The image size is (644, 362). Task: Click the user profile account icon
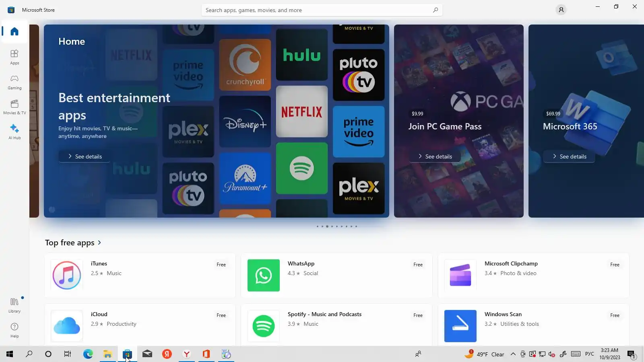click(x=561, y=10)
